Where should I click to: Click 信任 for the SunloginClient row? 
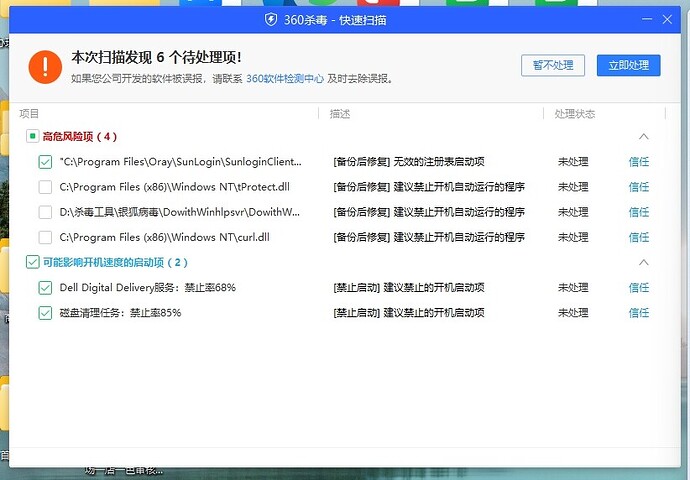tap(639, 162)
